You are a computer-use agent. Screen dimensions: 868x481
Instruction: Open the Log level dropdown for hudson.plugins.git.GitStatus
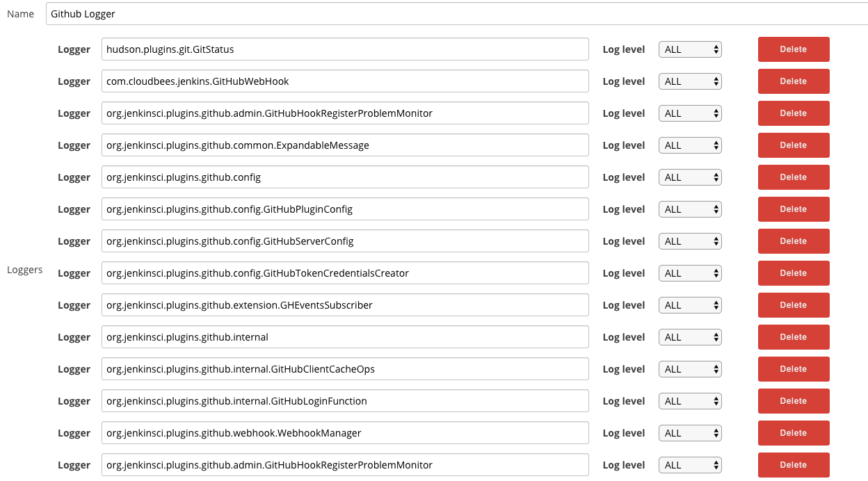pyautogui.click(x=689, y=49)
